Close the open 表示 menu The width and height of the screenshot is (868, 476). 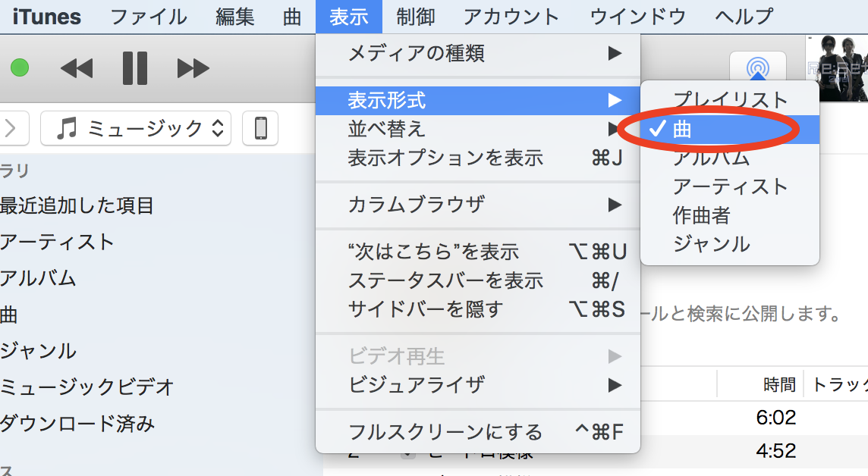tap(349, 17)
